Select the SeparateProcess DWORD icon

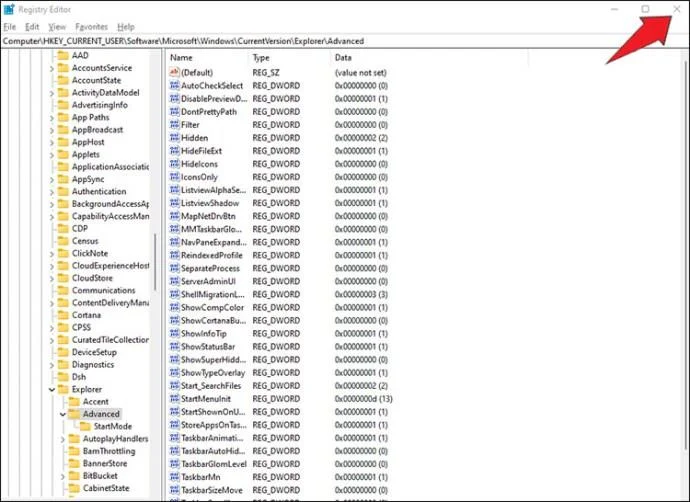175,268
